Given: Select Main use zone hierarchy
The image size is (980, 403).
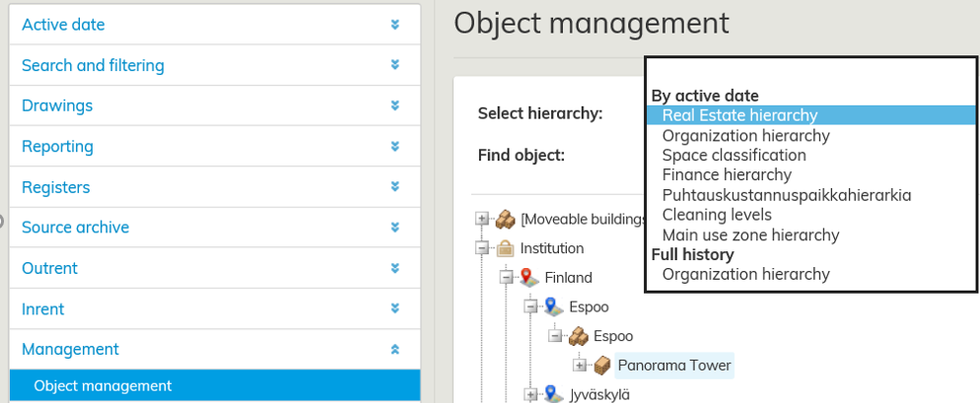Looking at the screenshot, I should coord(750,235).
